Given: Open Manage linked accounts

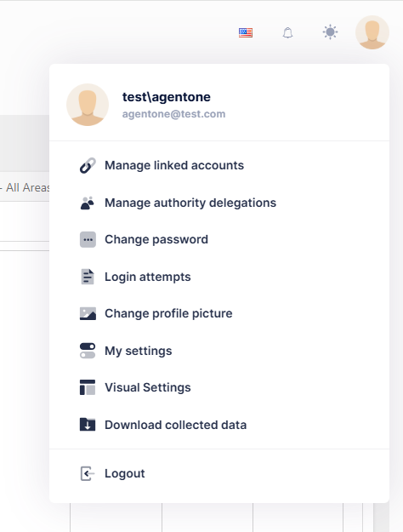Looking at the screenshot, I should [174, 165].
